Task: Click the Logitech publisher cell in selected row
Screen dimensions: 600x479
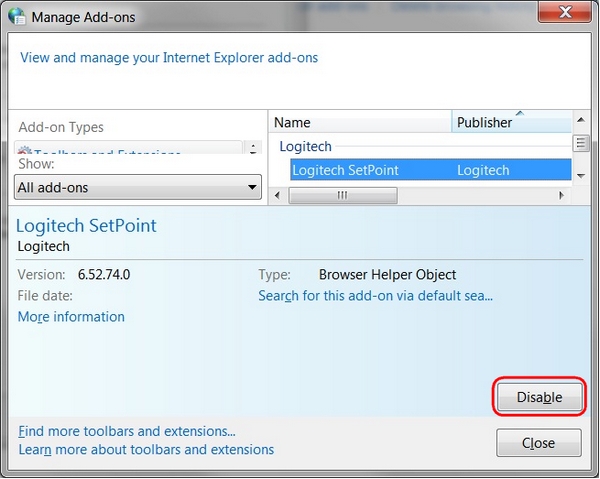Action: [483, 170]
